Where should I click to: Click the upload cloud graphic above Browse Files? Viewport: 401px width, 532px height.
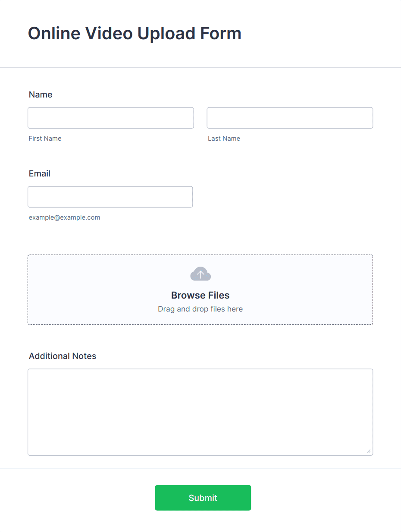[x=200, y=274]
